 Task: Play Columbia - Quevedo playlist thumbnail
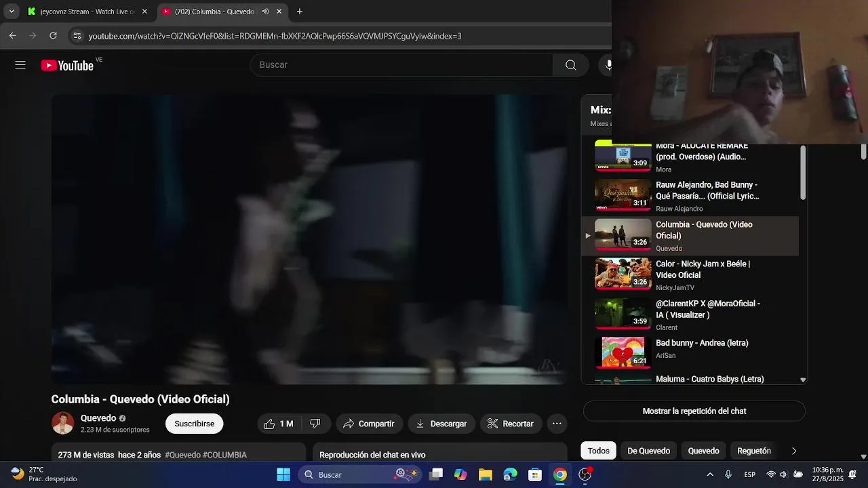(623, 235)
